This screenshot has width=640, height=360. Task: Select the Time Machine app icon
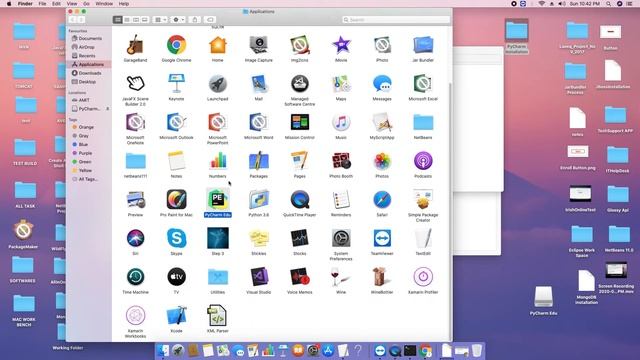[135, 277]
